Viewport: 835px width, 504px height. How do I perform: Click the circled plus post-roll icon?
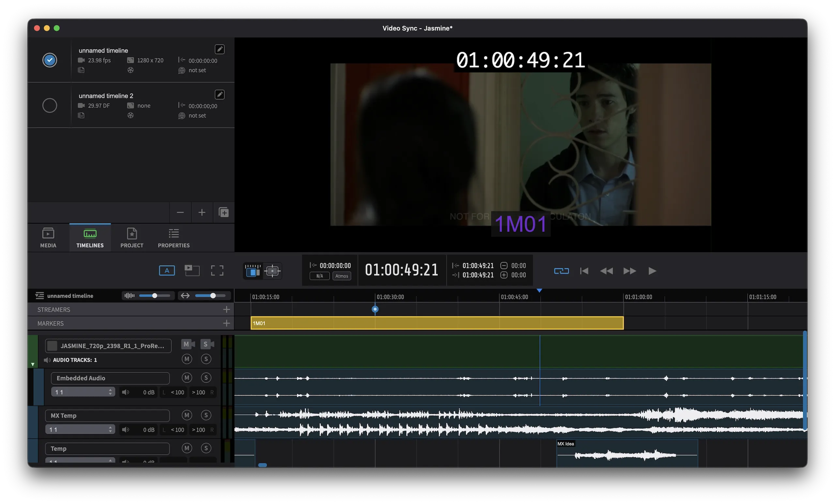coord(504,275)
